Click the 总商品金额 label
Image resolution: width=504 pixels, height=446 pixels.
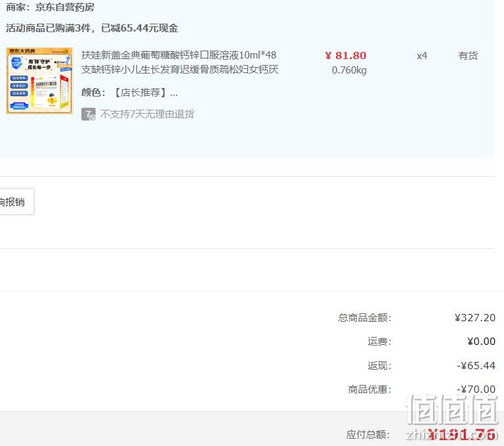365,318
